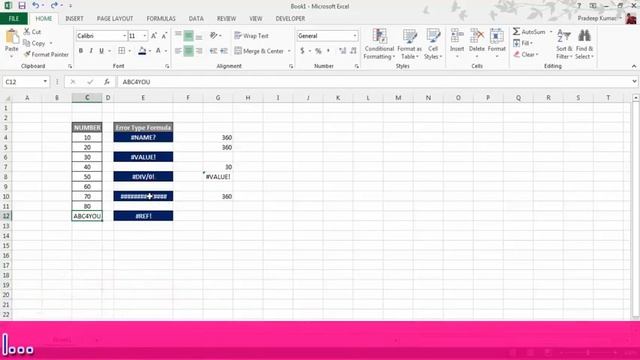Toggle Bottom Align
This screenshot has height=360, width=640.
pos(199,36)
